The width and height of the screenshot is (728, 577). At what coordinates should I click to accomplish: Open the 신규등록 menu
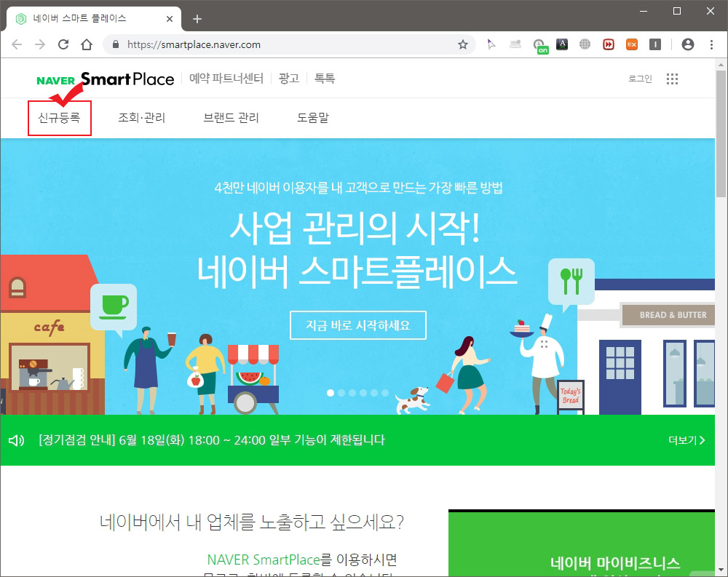(60, 118)
